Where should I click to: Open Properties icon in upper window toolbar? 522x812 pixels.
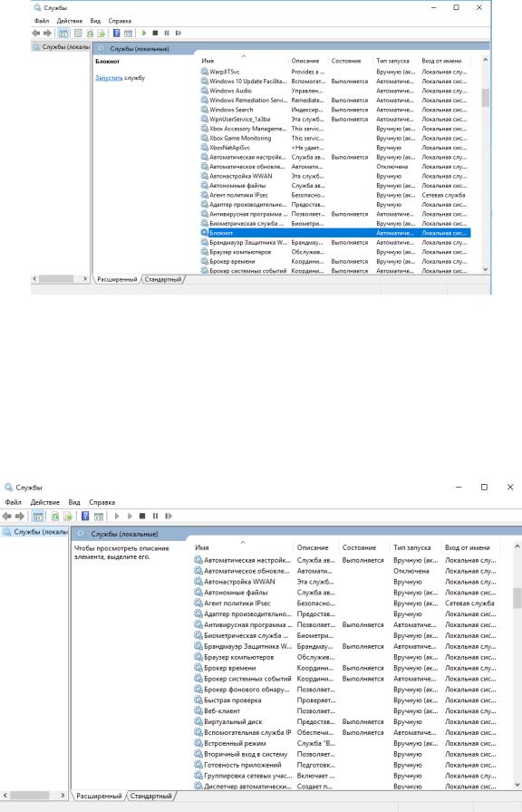click(78, 34)
